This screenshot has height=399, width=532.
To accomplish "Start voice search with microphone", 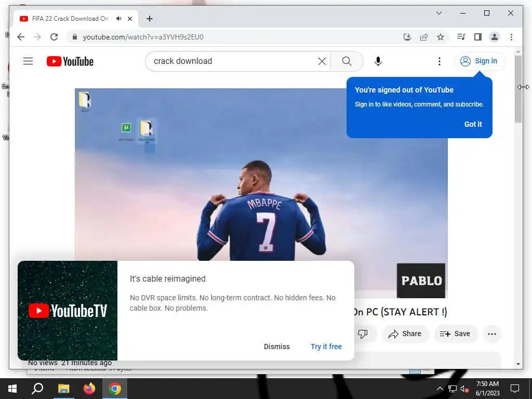I will (378, 61).
